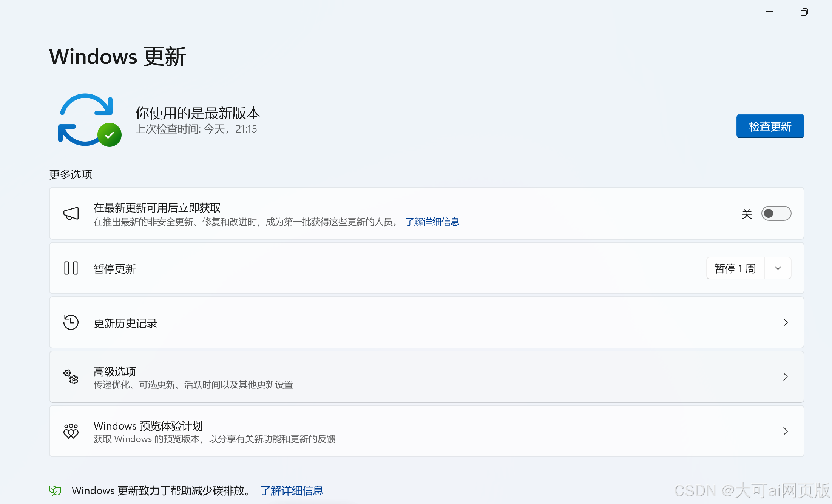Click the megaphone icon for latest updates
This screenshot has width=832, height=504.
pos(71,214)
